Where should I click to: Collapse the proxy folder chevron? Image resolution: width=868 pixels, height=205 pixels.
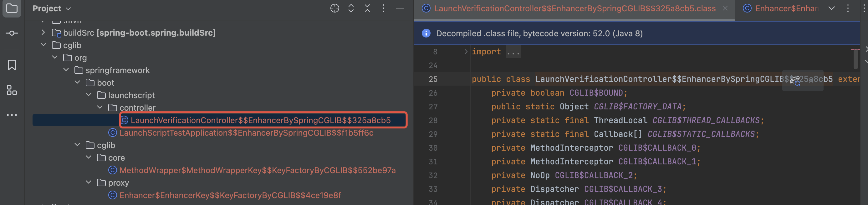89,182
